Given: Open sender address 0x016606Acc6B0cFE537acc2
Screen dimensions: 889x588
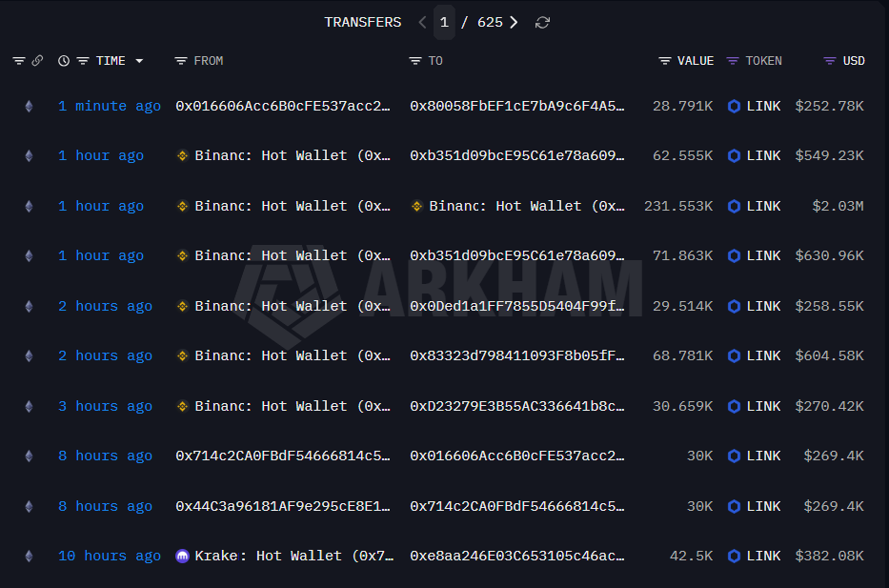Looking at the screenshot, I should tap(283, 106).
